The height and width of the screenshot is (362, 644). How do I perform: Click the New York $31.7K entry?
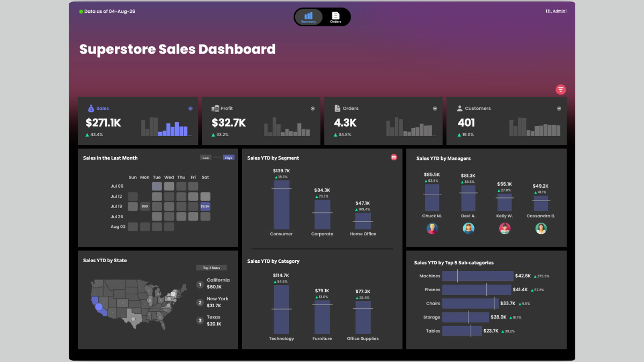pyautogui.click(x=217, y=302)
